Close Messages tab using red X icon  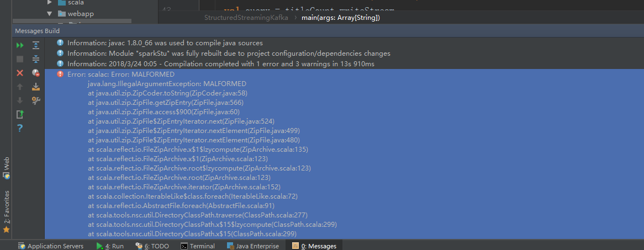click(20, 73)
